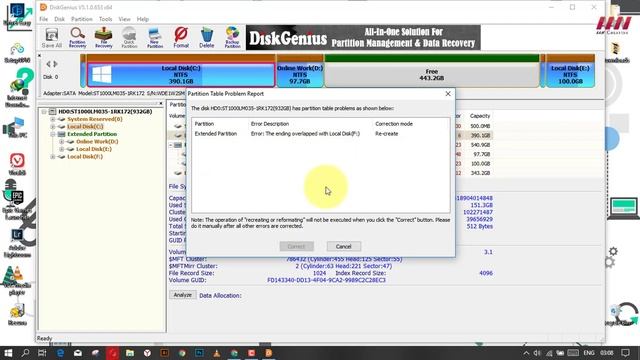Expand the Local Disk(C:) tree node
This screenshot has height=360, width=640.
click(53, 127)
